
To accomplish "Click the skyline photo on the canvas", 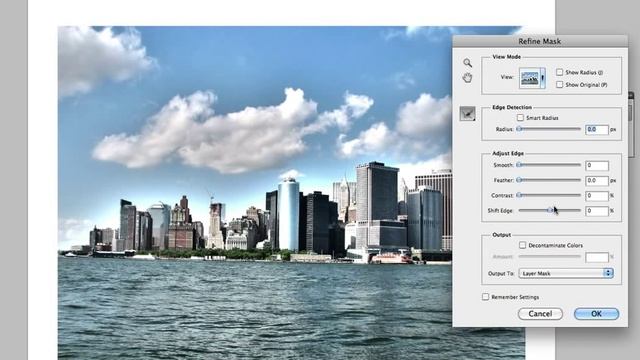I will coord(255,193).
